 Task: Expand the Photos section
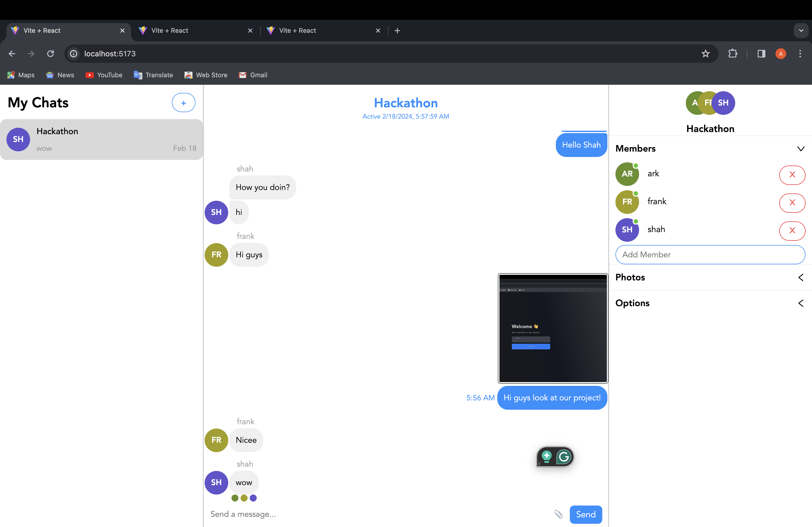point(800,277)
